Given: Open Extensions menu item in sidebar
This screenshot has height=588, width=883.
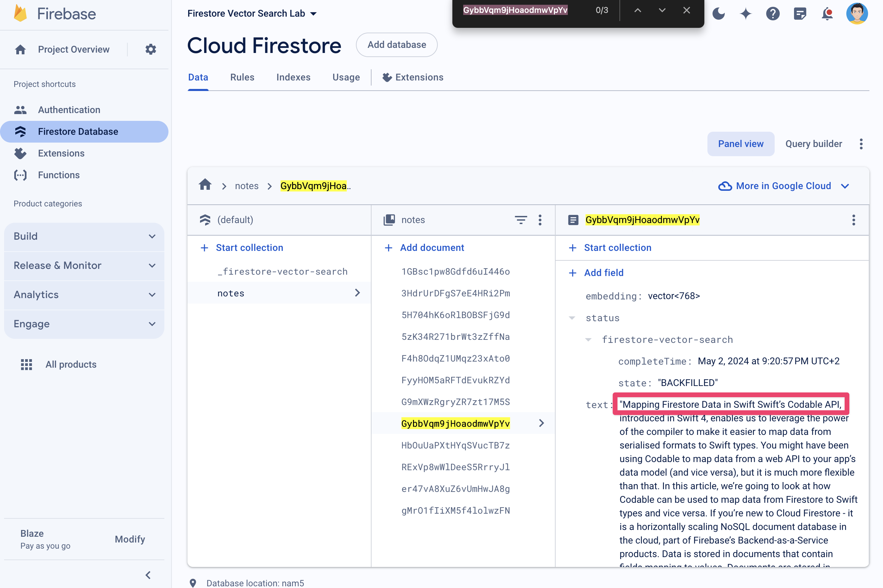Looking at the screenshot, I should (x=62, y=153).
